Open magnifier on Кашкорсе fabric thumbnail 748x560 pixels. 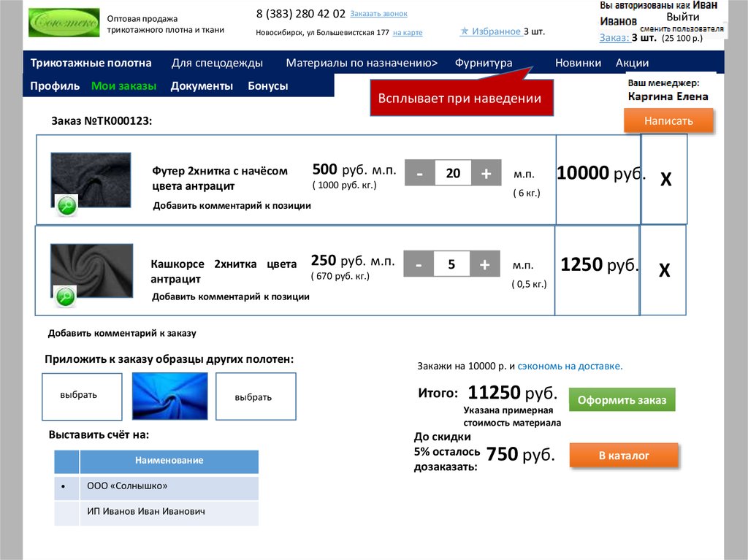[65, 296]
